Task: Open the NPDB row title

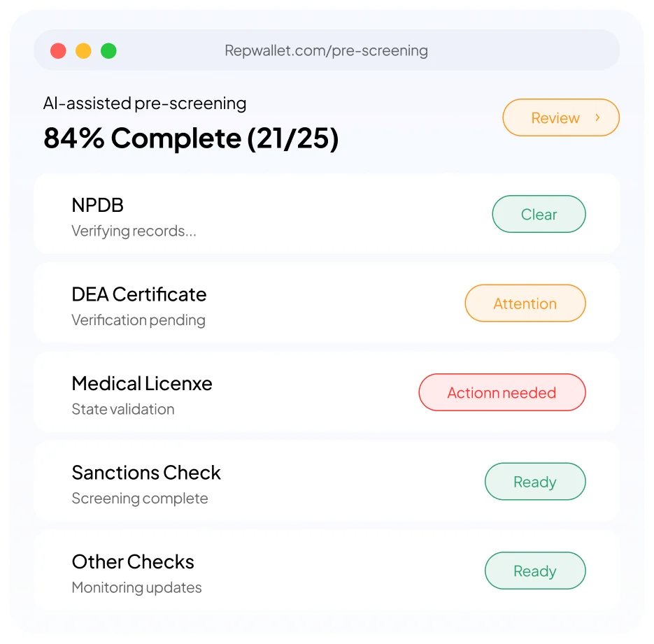Action: 98,205
